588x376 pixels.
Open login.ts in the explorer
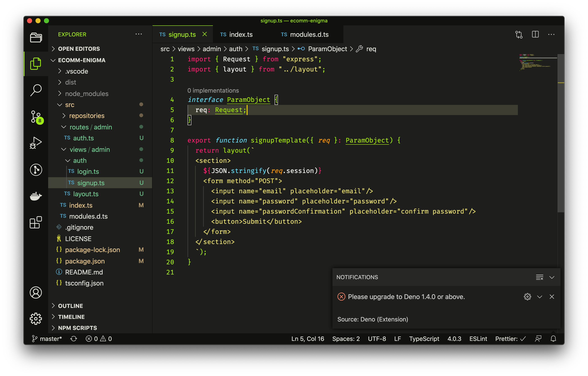click(100, 171)
